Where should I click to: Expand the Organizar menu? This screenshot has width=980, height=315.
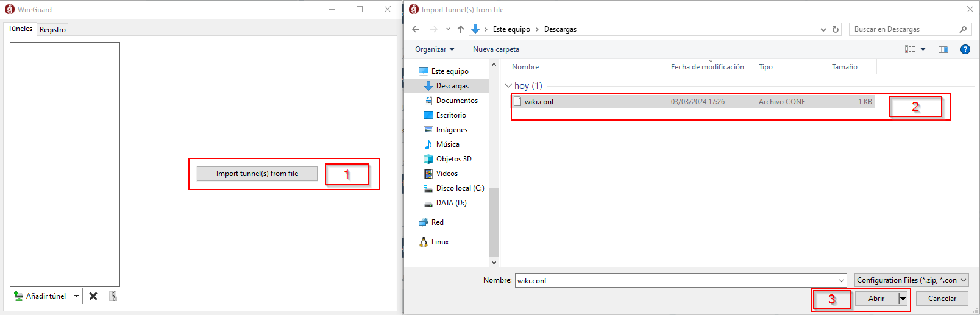tap(434, 49)
